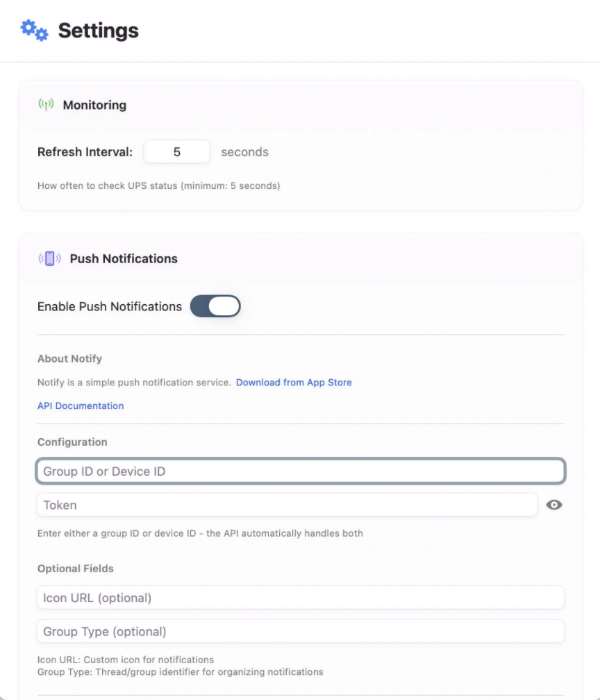This screenshot has height=700, width=600.
Task: Select the Icon URL optional field
Action: (300, 597)
